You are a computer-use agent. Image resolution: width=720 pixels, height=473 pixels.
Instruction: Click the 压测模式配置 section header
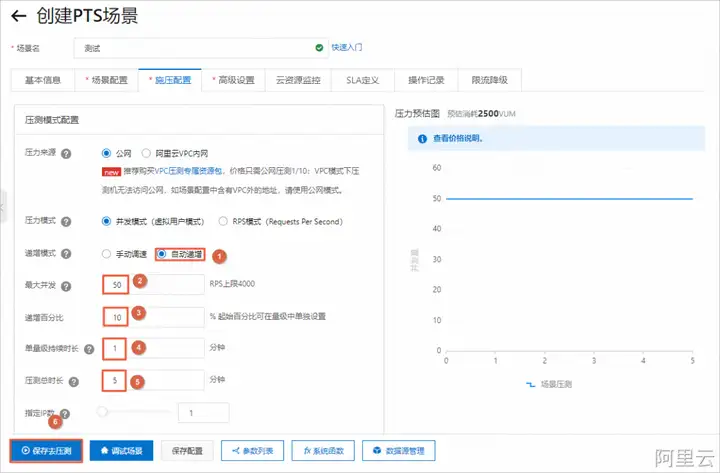[52, 120]
